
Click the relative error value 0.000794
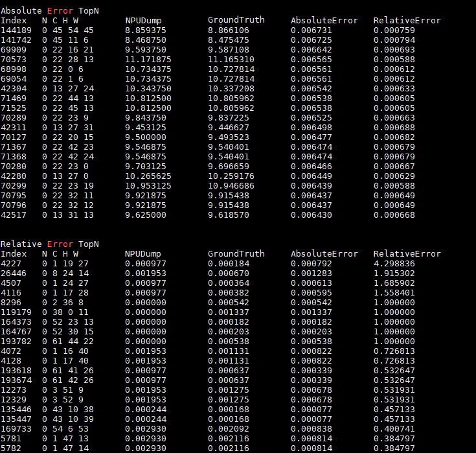pos(394,39)
